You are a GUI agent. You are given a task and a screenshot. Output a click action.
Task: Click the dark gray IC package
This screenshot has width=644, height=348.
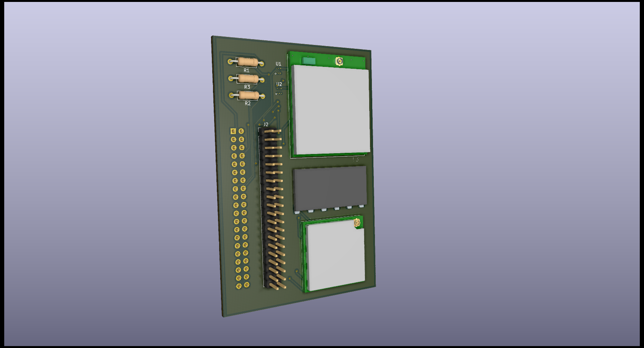click(330, 188)
